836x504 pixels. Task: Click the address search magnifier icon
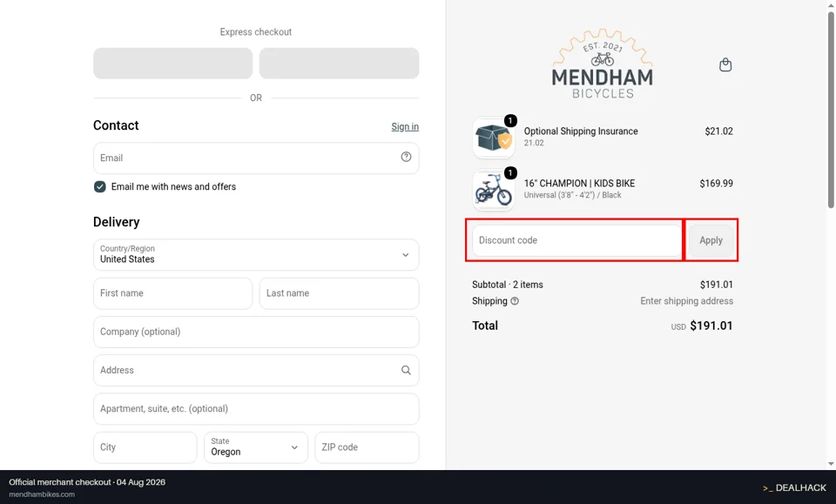(x=406, y=370)
